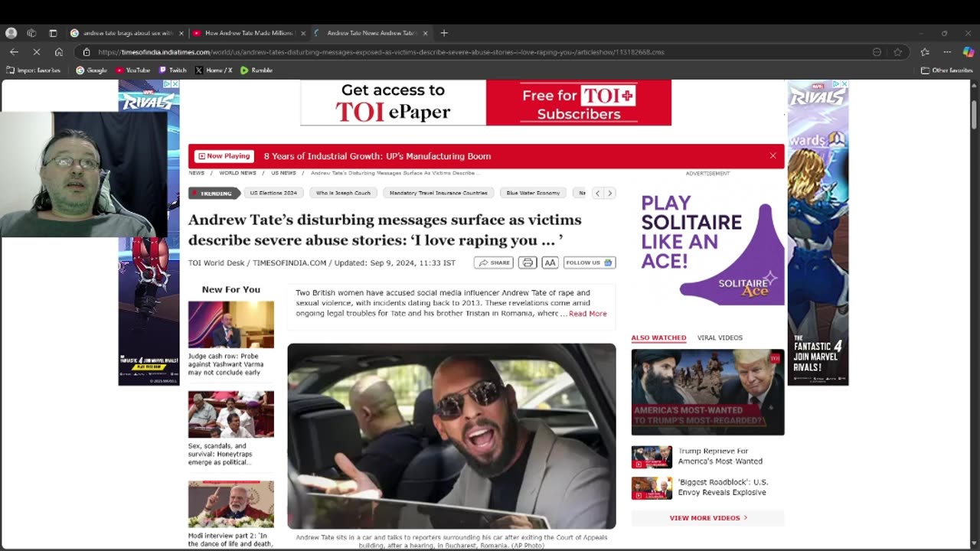Click the Now Playing button
980x551 pixels.
pos(224,156)
